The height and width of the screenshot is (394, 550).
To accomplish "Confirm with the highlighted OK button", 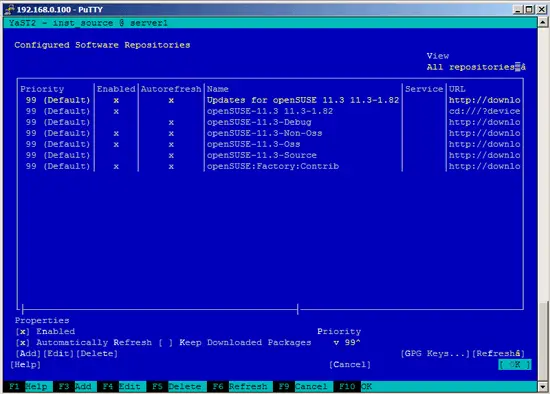I will (515, 365).
